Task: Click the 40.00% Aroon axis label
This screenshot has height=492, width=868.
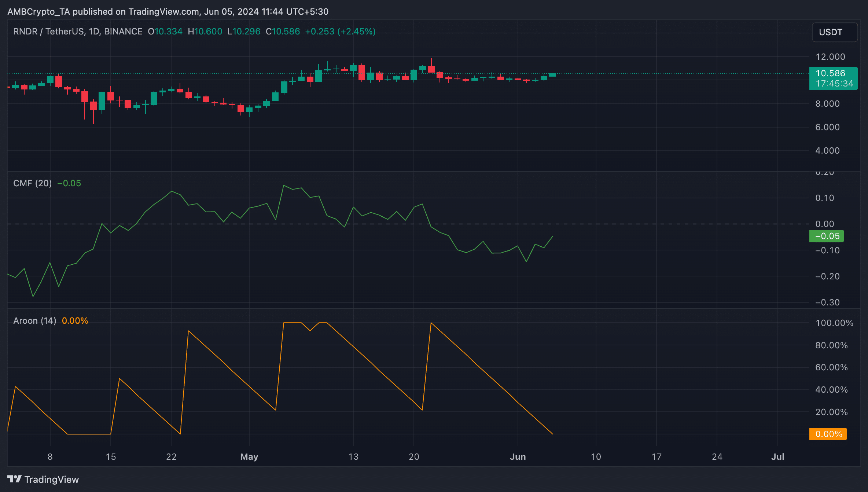Action: pyautogui.click(x=831, y=390)
